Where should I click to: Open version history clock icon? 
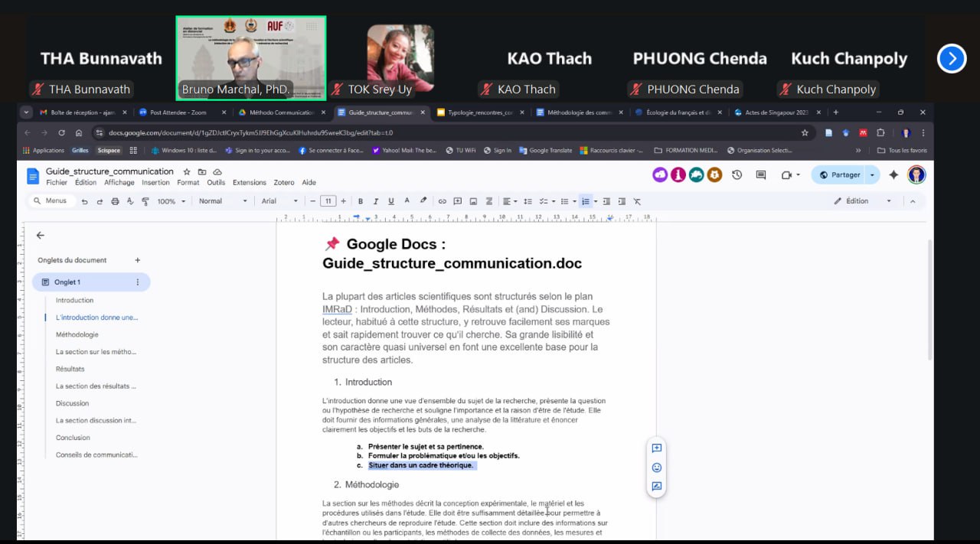pos(737,175)
